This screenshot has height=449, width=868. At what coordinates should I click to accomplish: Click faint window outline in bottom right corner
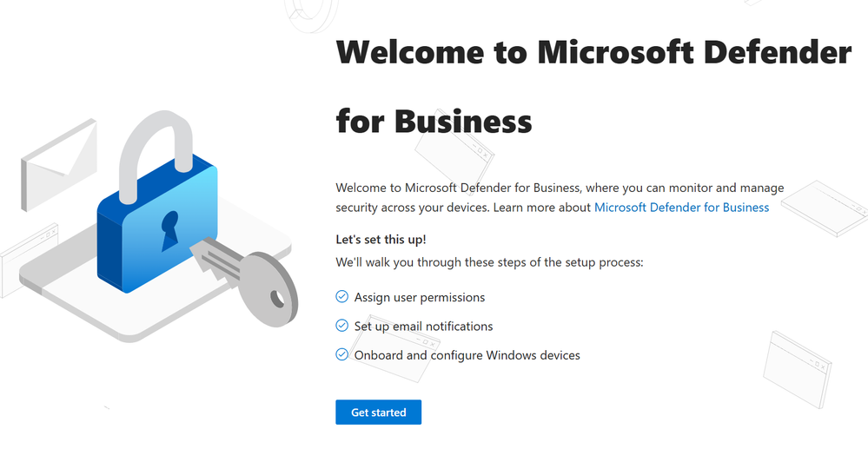(x=797, y=369)
